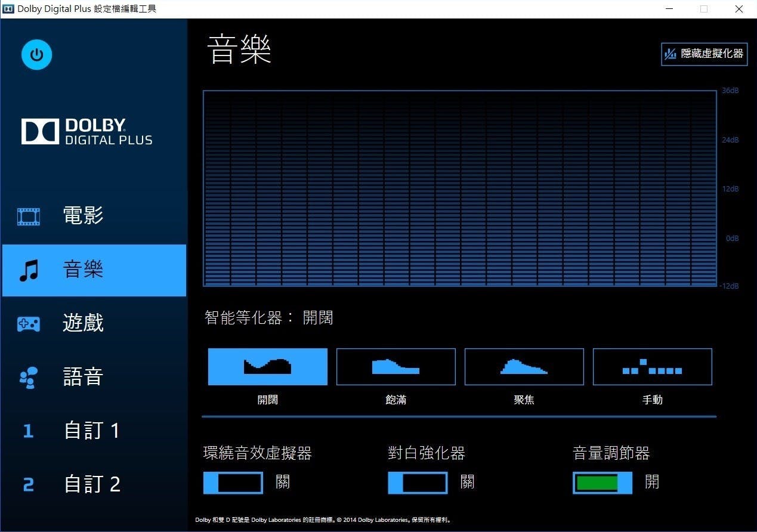Image resolution: width=757 pixels, height=532 pixels.
Task: Click the 0dB scale label
Action: (732, 238)
